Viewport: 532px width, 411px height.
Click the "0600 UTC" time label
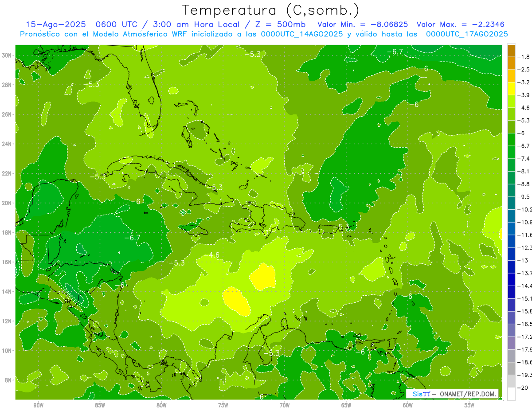tap(117, 24)
